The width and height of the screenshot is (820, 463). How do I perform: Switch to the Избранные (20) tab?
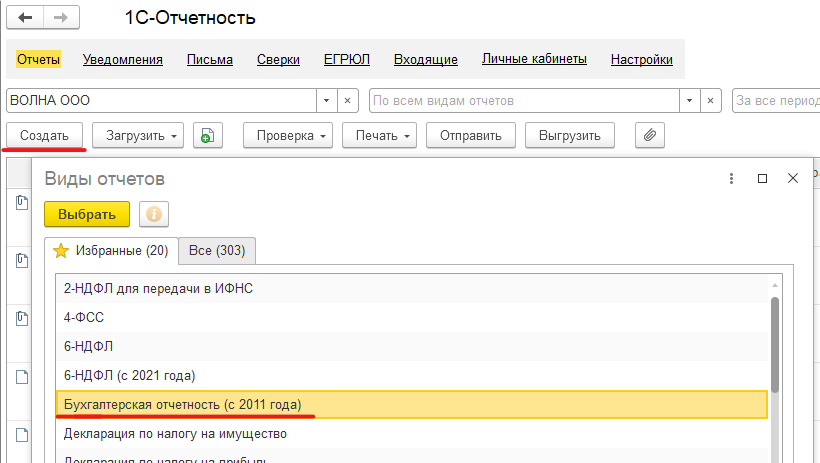(111, 251)
